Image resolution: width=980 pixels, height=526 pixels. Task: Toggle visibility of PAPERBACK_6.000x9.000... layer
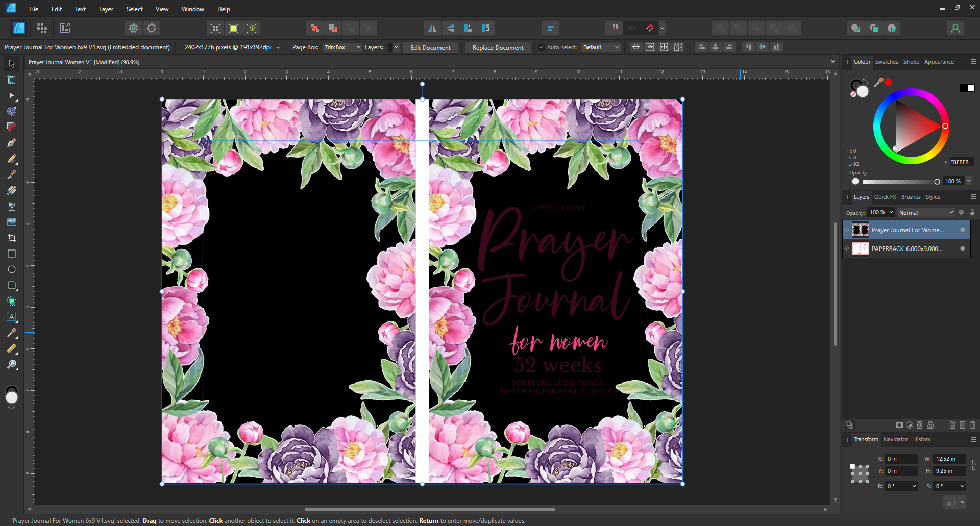(963, 248)
